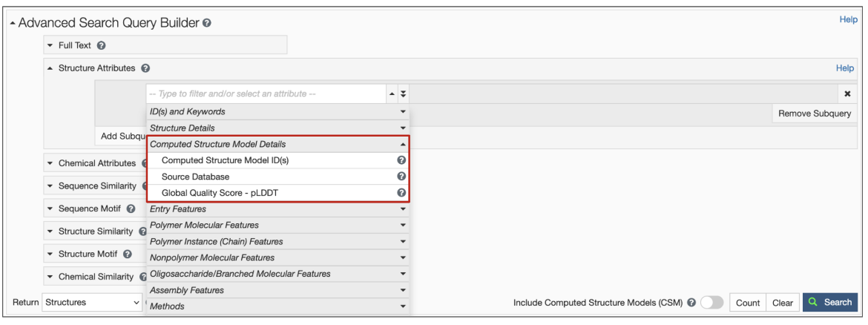The height and width of the screenshot is (325, 868).
Task: Click the Full Text help icon
Action: click(x=102, y=45)
